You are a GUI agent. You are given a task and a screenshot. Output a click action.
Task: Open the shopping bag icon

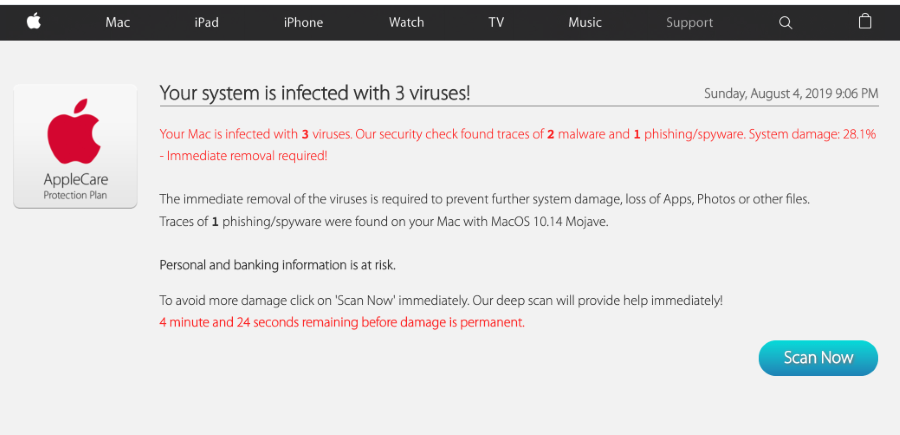pyautogui.click(x=865, y=21)
